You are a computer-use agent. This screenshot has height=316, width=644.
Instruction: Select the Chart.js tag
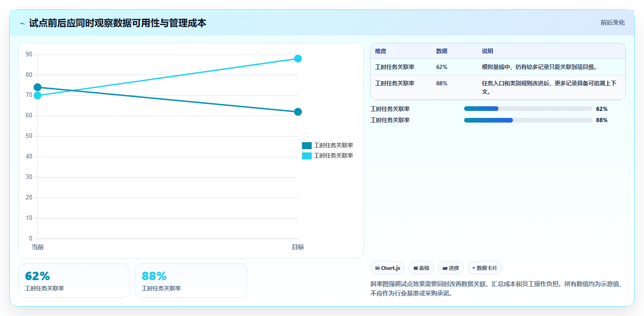pos(388,268)
